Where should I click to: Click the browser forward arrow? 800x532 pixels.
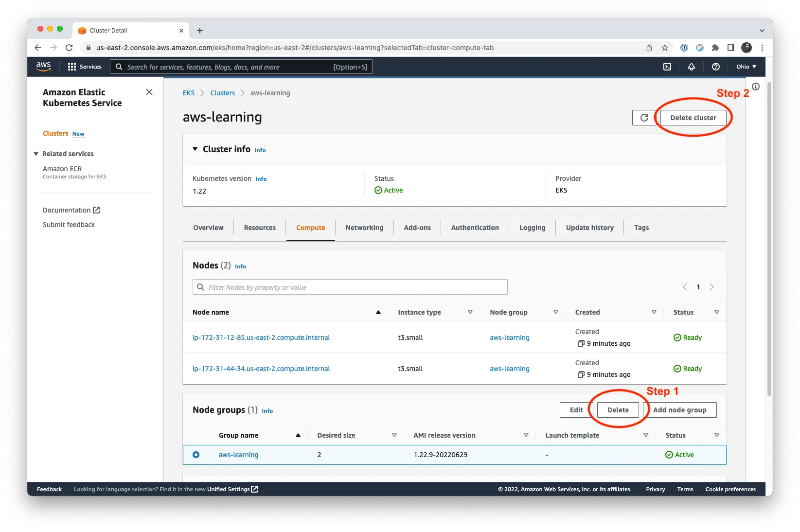click(53, 48)
